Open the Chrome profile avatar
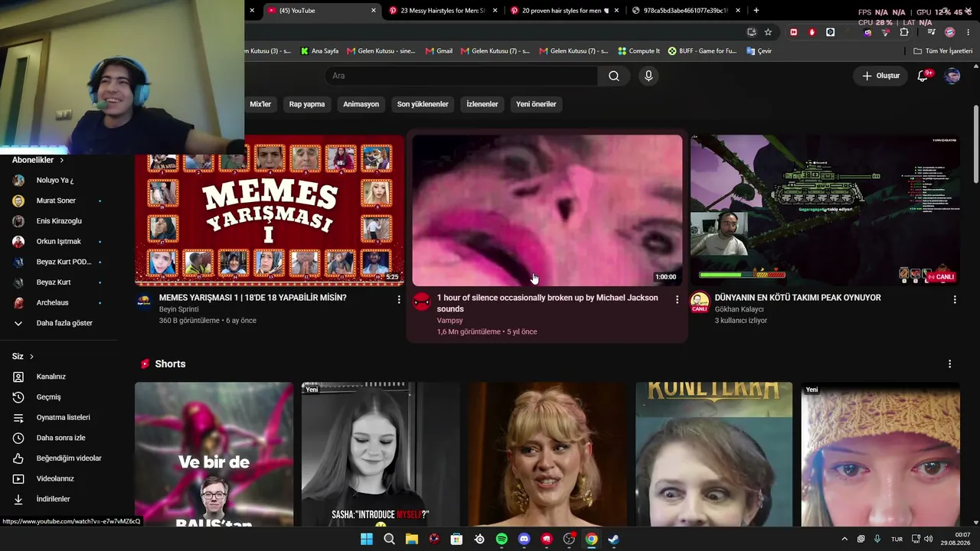Viewport: 980px width, 551px height. (949, 32)
